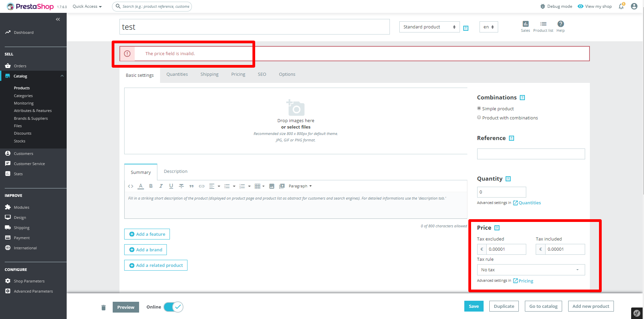The height and width of the screenshot is (319, 644).
Task: Toggle the product Online switch
Action: pos(173,307)
